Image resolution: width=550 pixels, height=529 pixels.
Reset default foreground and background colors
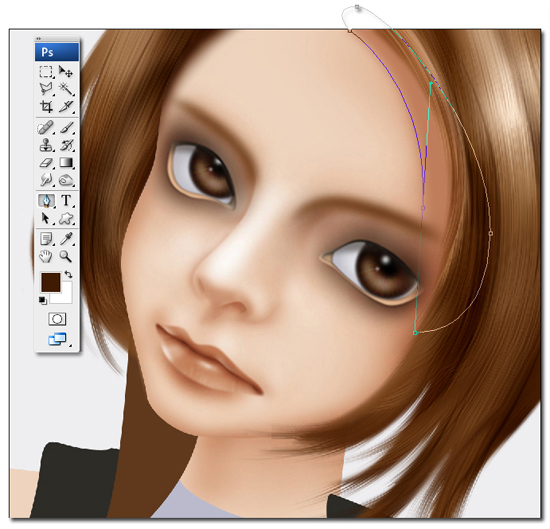click(43, 301)
